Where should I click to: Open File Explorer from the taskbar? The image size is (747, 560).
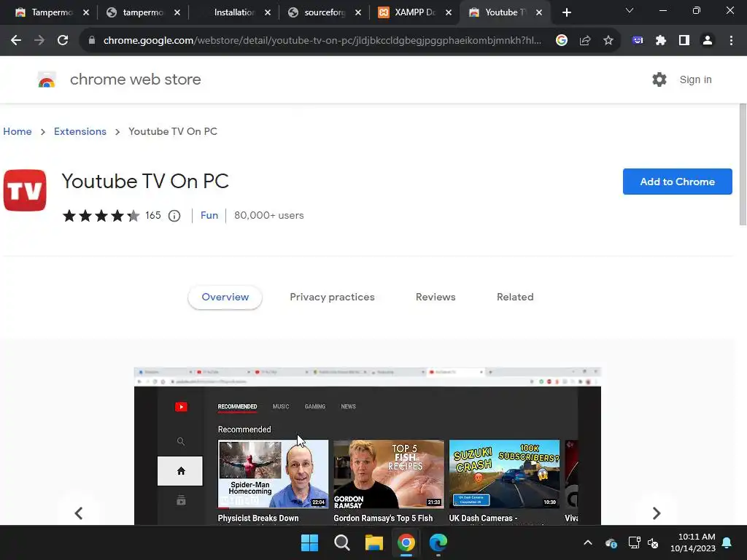[x=374, y=542]
